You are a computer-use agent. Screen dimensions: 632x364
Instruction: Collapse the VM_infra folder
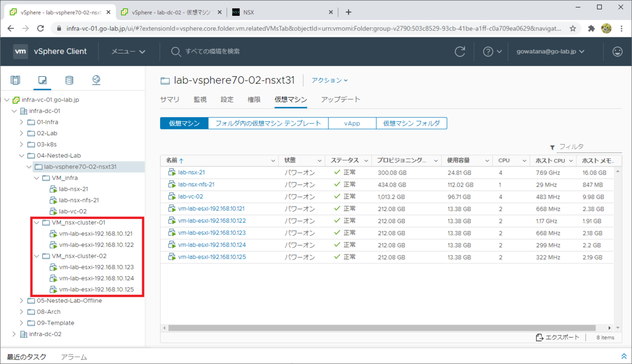click(x=36, y=178)
